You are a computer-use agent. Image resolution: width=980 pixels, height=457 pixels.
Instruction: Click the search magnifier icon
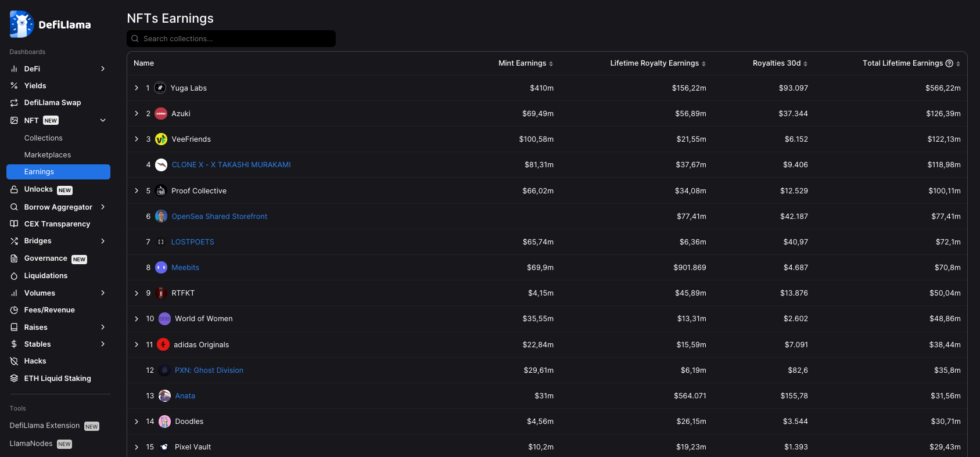(x=135, y=38)
